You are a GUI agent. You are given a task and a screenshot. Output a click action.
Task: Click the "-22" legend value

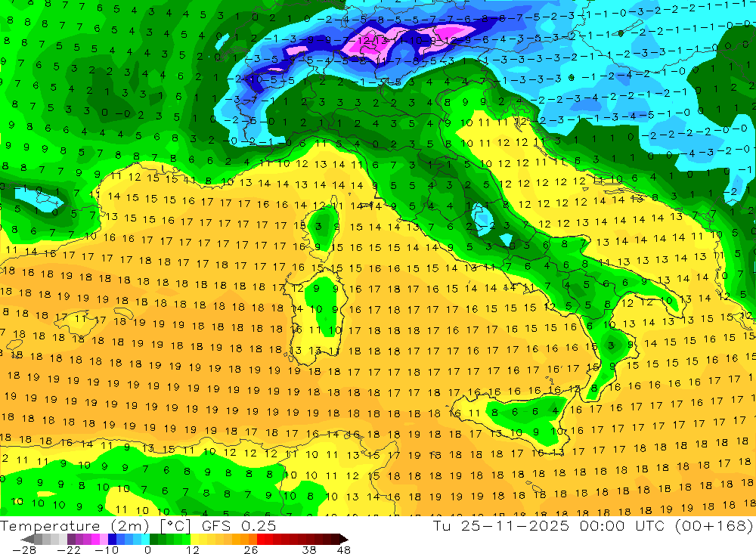[x=69, y=550]
